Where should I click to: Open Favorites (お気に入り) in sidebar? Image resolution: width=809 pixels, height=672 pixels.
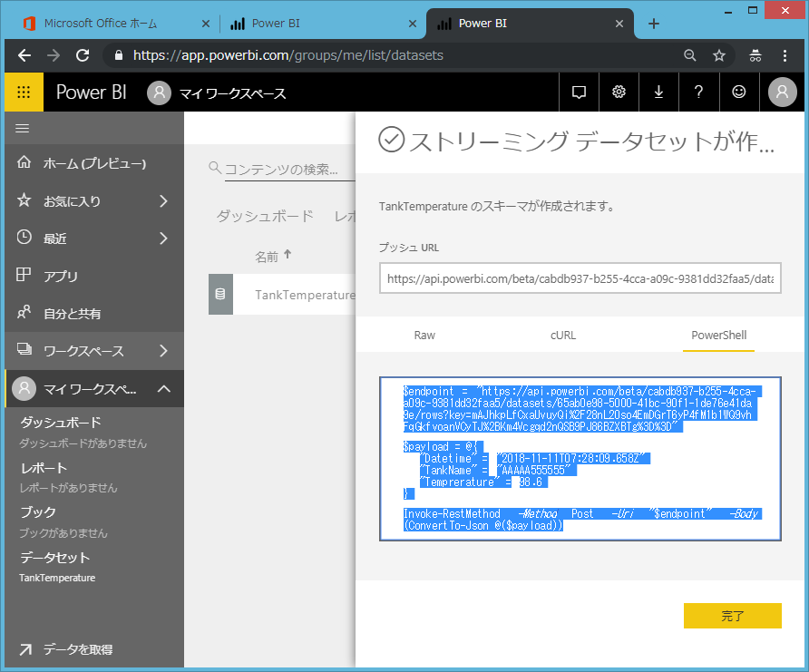[73, 201]
